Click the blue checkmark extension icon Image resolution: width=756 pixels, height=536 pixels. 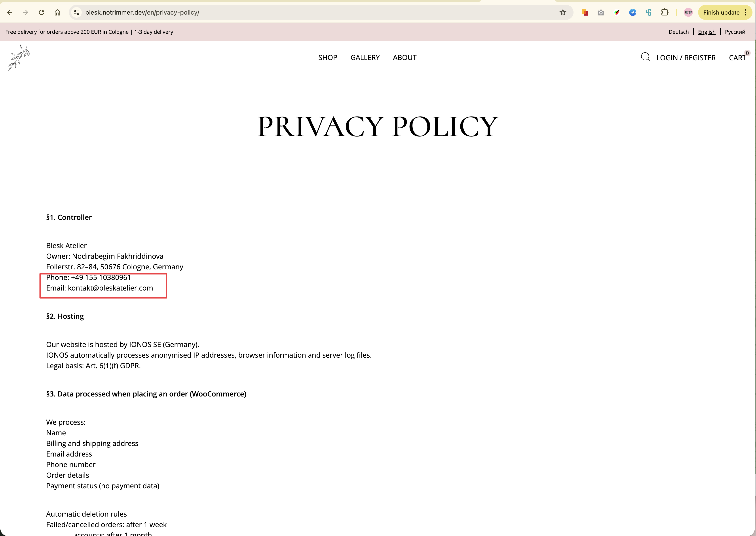(633, 13)
